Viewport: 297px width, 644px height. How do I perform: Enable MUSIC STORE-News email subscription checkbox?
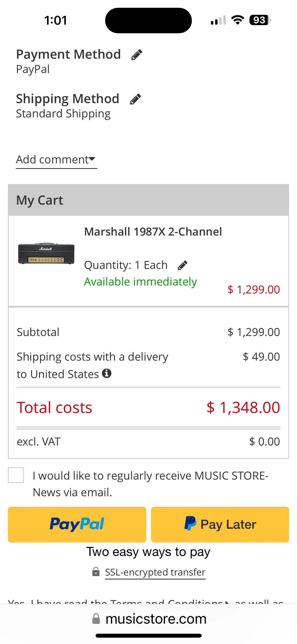(x=16, y=475)
